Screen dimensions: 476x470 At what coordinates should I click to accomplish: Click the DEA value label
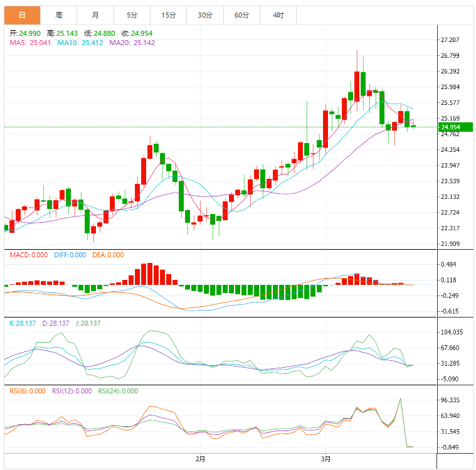(108, 255)
